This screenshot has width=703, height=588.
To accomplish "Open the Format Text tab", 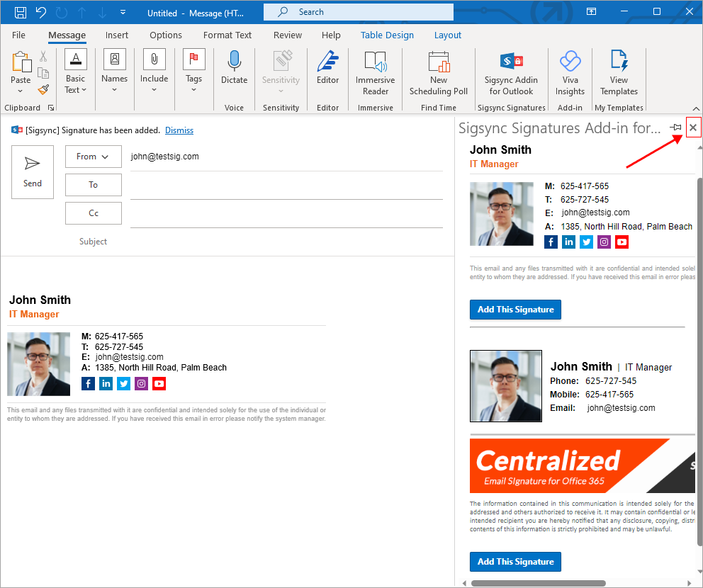I will coord(227,35).
